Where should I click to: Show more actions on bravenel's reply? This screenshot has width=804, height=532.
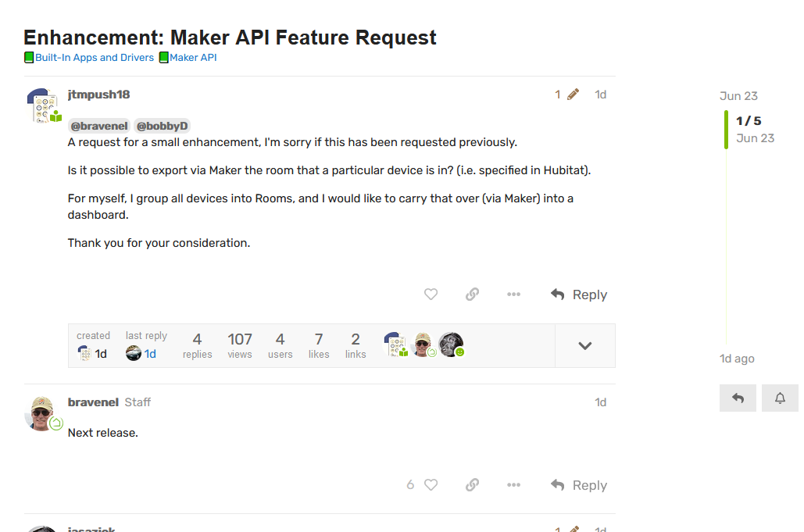(513, 485)
